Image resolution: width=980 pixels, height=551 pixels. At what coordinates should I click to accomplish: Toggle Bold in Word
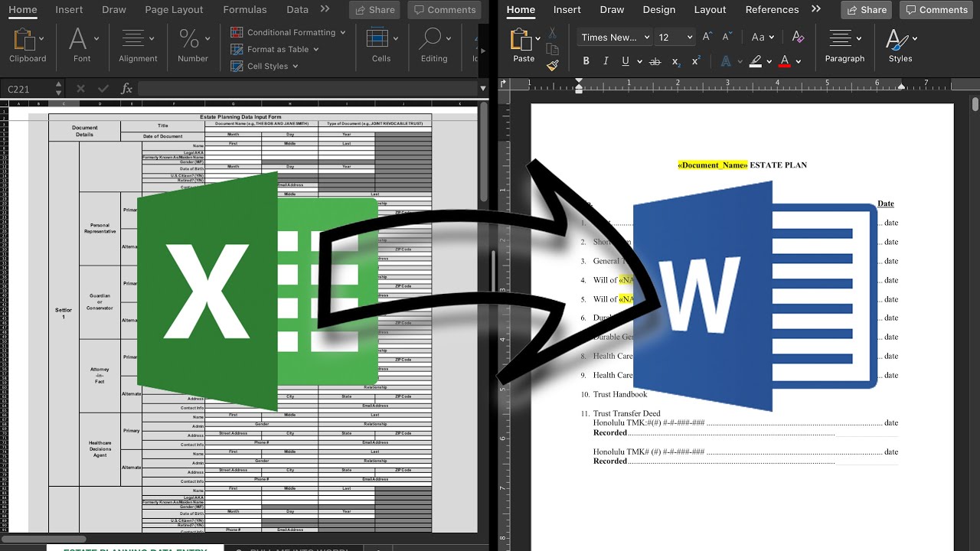point(586,61)
